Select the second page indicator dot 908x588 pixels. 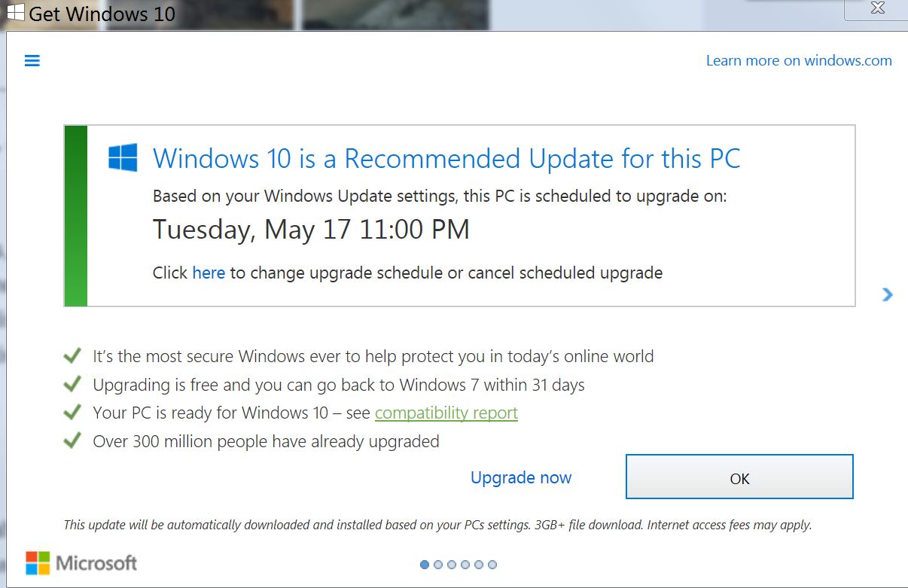tap(438, 564)
